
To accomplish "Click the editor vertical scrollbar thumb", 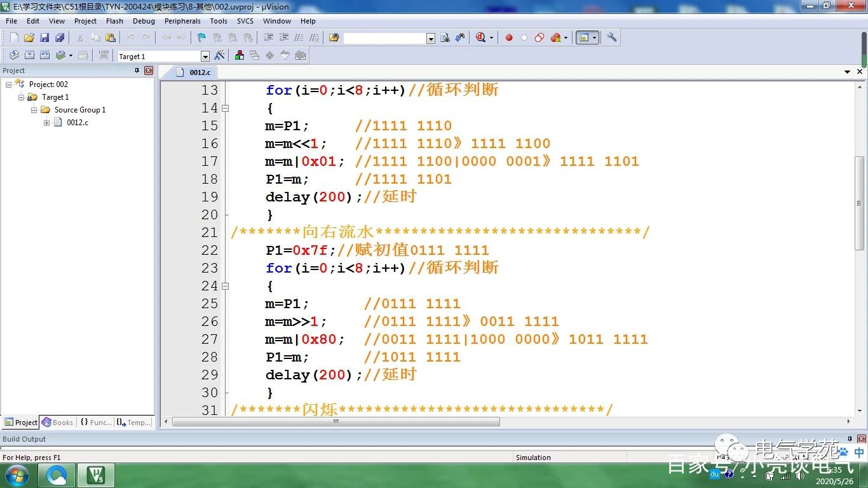I will pyautogui.click(x=859, y=203).
